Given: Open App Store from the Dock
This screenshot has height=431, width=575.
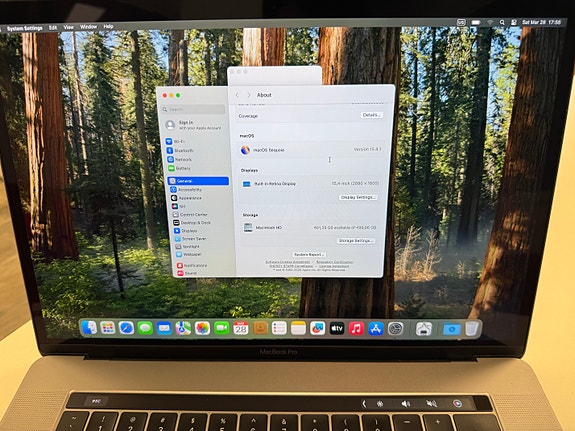Looking at the screenshot, I should [376, 329].
